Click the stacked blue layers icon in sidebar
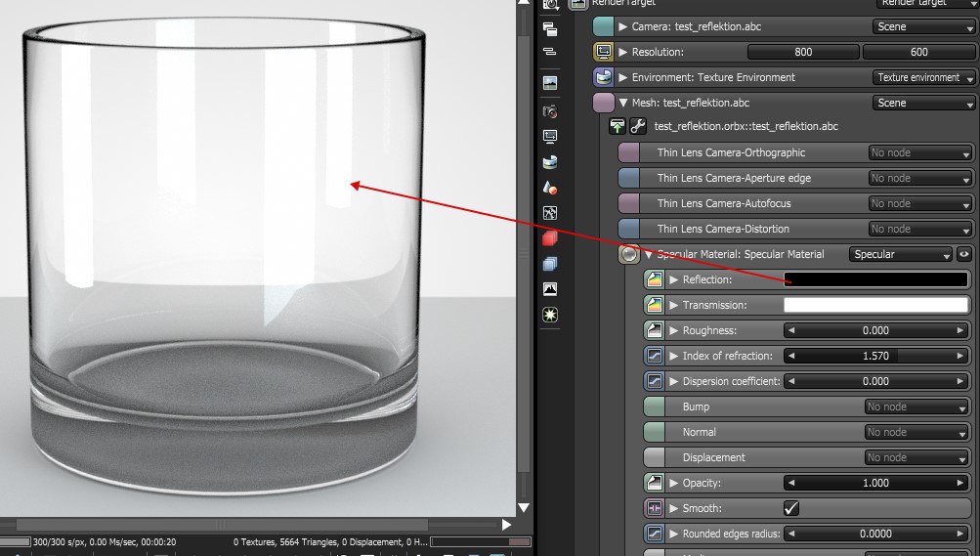980x556 pixels. pyautogui.click(x=550, y=264)
